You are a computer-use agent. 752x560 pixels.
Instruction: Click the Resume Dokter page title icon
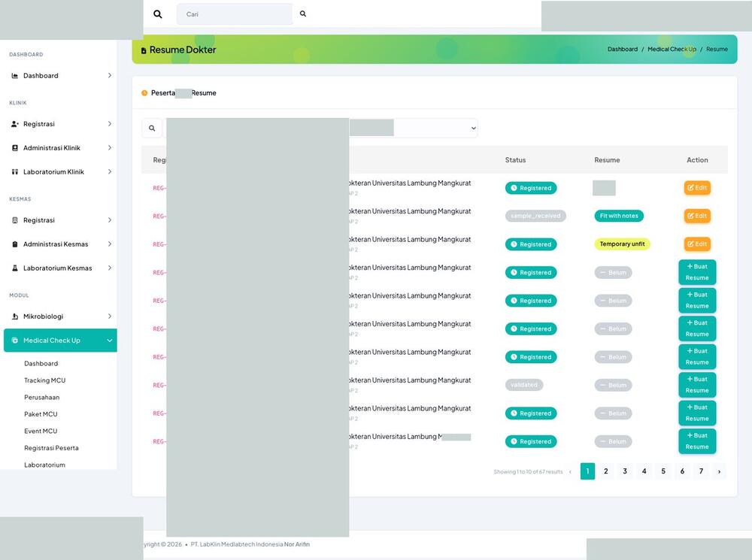[144, 50]
